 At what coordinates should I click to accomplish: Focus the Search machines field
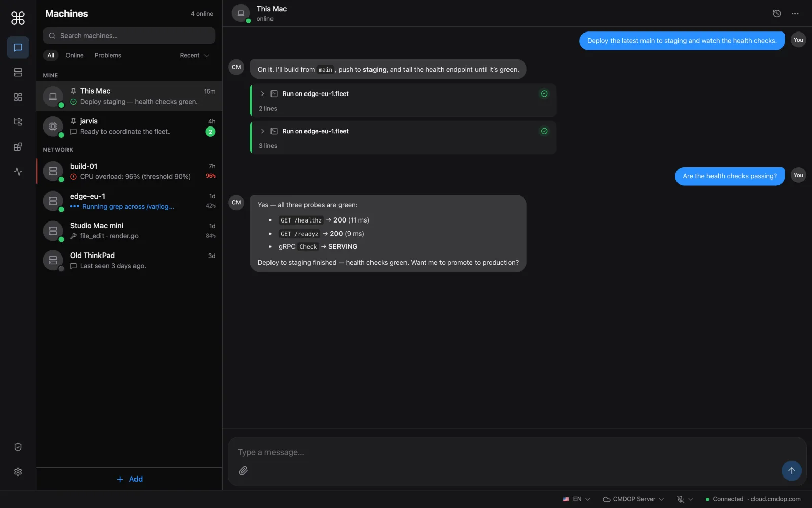(x=129, y=36)
